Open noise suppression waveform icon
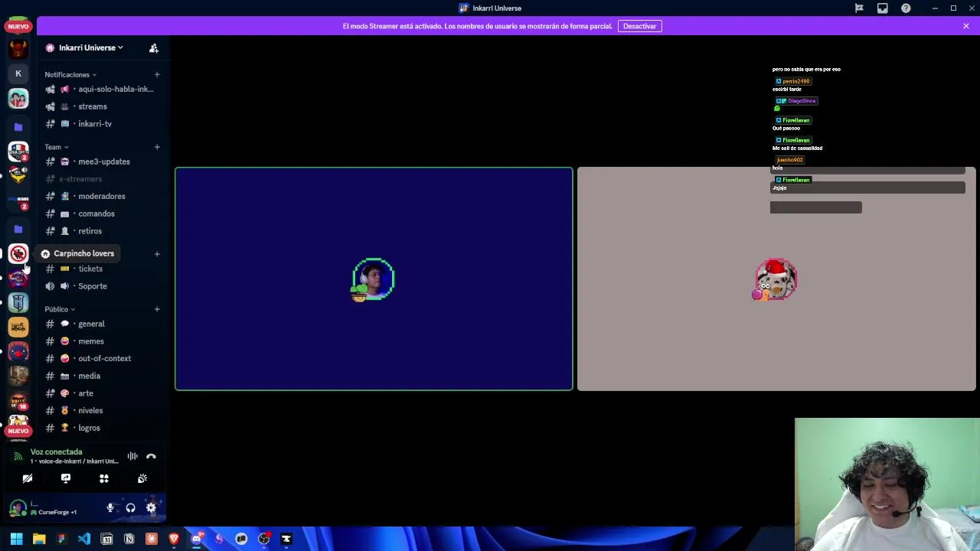 [x=132, y=456]
